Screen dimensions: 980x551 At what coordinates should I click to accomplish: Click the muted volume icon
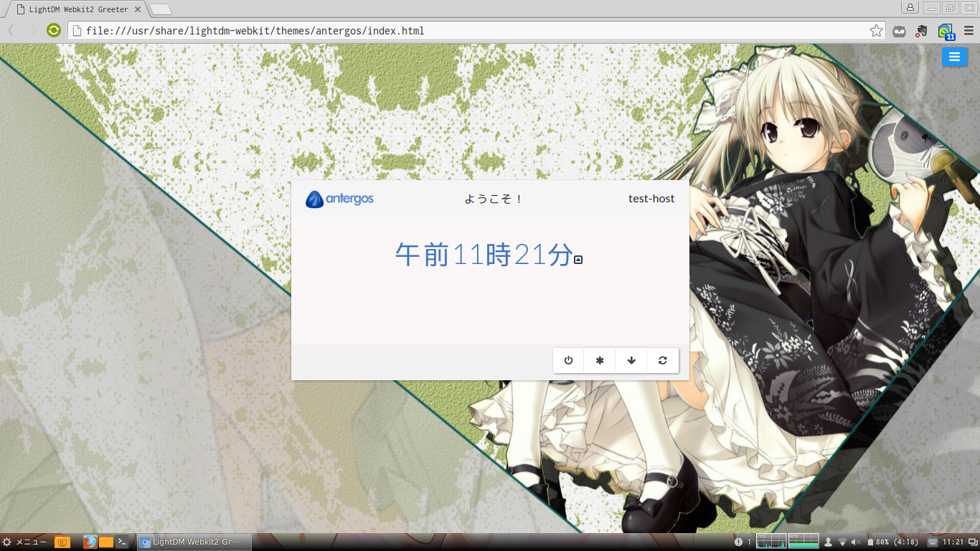click(x=856, y=542)
